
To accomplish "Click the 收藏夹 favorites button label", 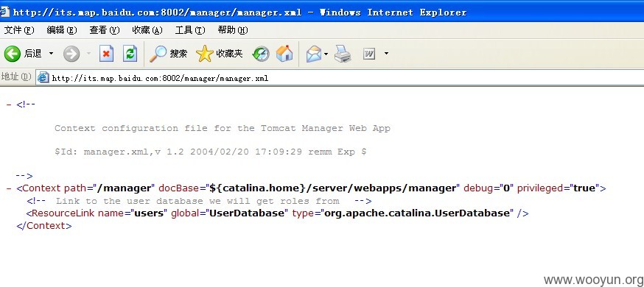I will [230, 54].
